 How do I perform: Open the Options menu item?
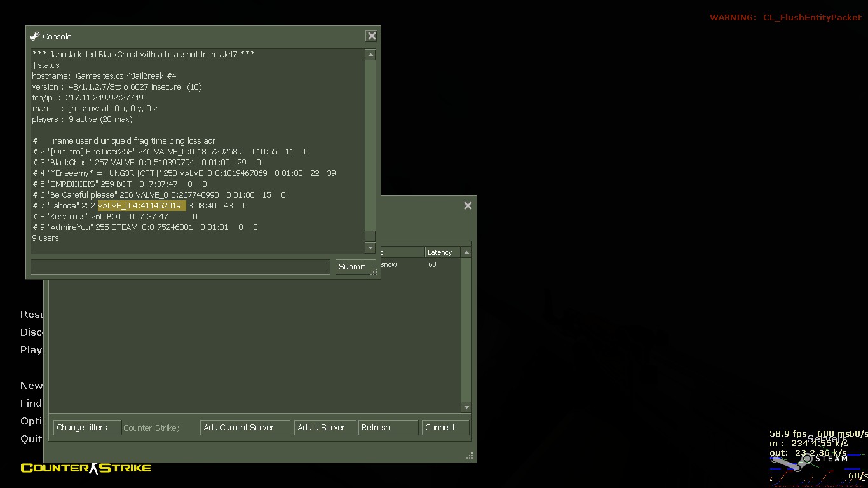tap(32, 421)
